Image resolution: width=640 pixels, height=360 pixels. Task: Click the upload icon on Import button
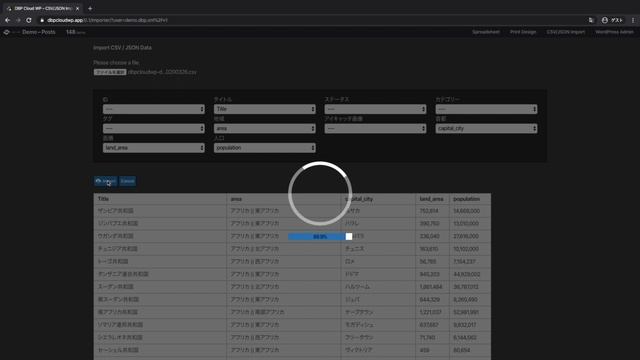tap(98, 181)
